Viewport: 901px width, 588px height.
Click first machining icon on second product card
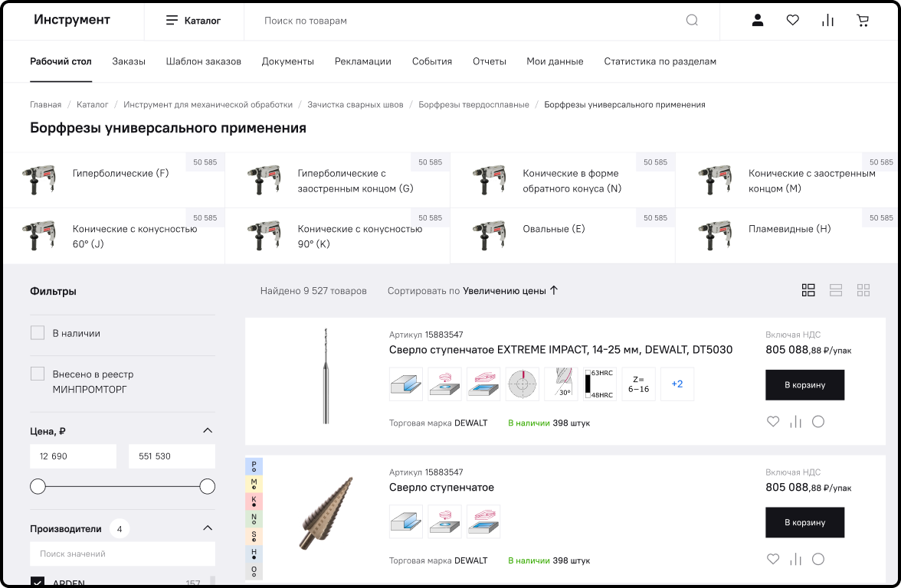[x=406, y=521]
